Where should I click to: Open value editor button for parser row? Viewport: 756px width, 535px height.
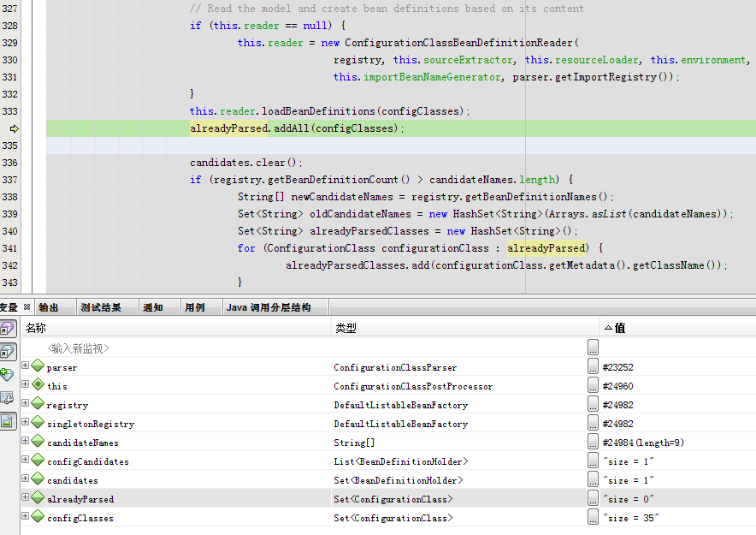pos(593,366)
